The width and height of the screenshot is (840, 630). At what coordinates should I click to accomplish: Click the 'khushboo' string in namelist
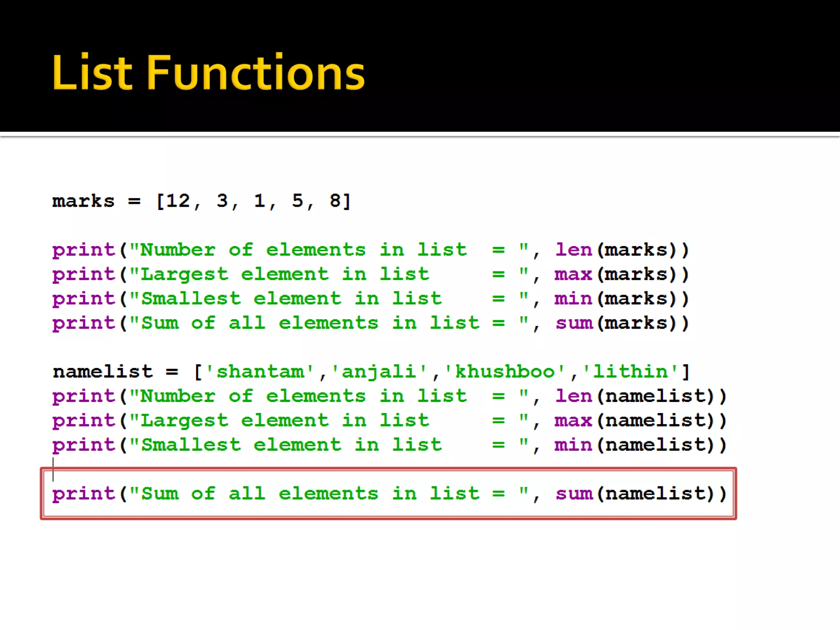point(504,372)
